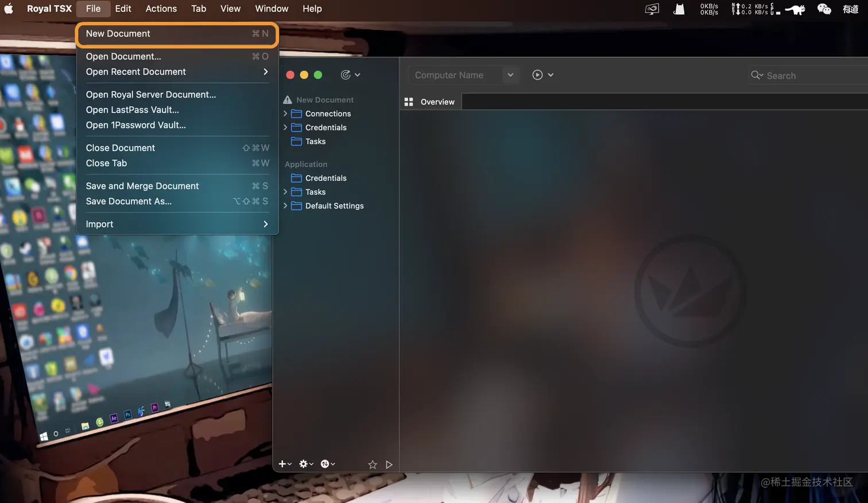Click the star favorites icon in the sidebar footer
The image size is (868, 503).
point(373,465)
